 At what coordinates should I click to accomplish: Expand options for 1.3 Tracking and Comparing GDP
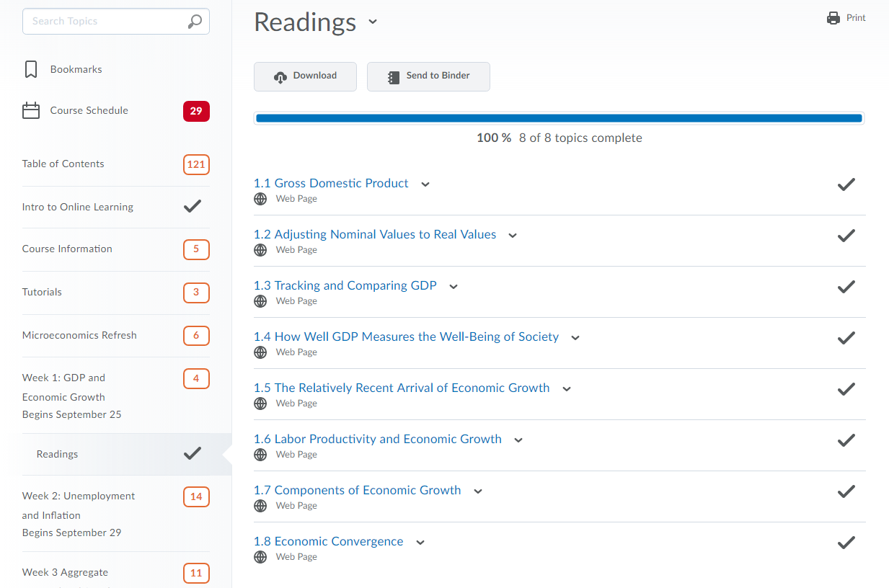(x=454, y=286)
